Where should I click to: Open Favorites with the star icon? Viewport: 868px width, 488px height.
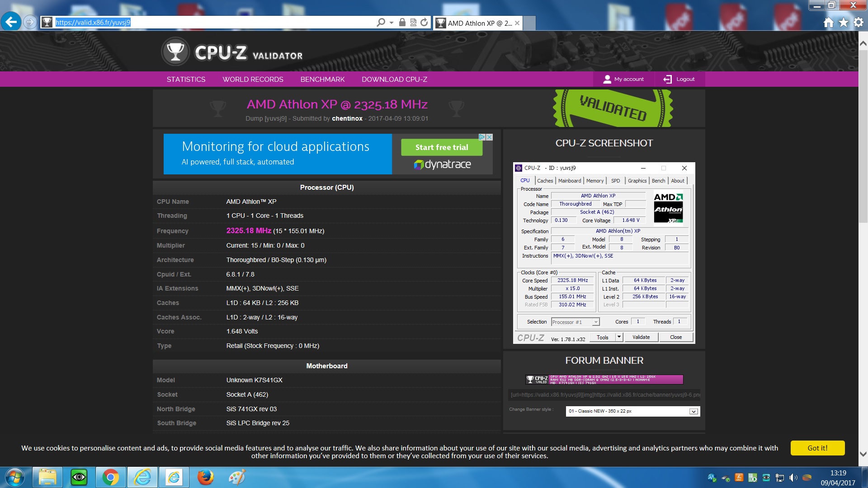[844, 22]
